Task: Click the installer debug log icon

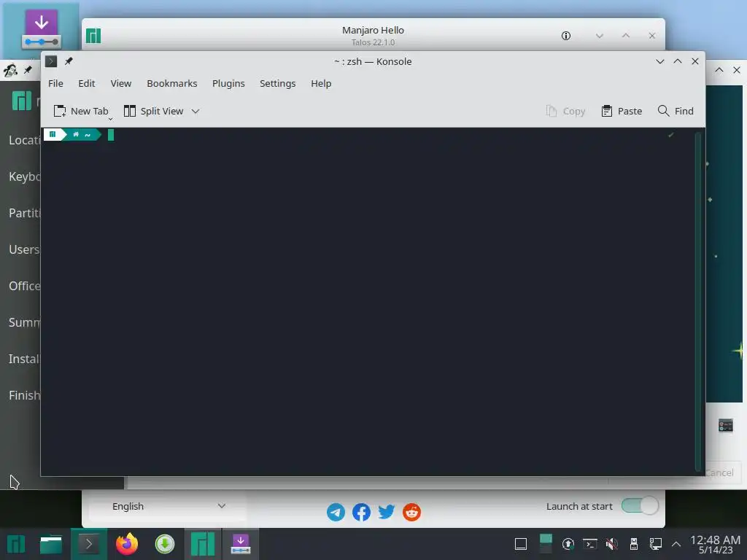Action: click(726, 425)
